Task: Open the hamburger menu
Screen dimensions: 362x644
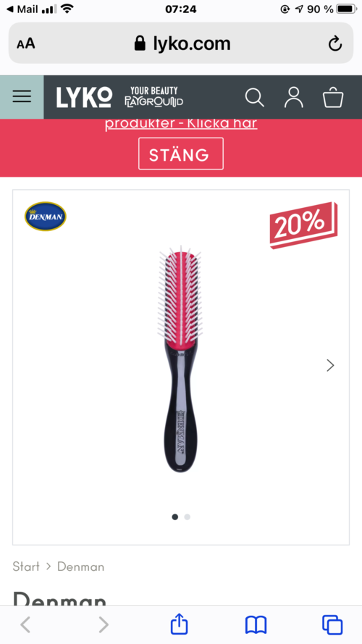Action: click(22, 97)
